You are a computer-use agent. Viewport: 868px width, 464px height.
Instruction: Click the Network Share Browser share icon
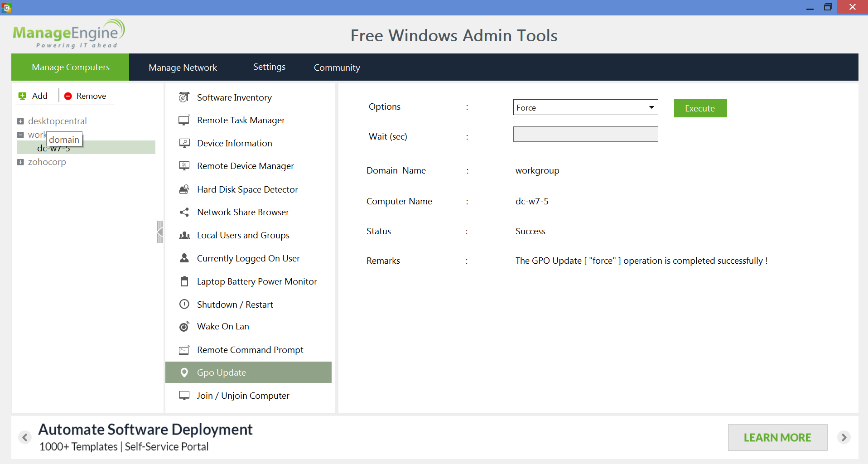184,212
